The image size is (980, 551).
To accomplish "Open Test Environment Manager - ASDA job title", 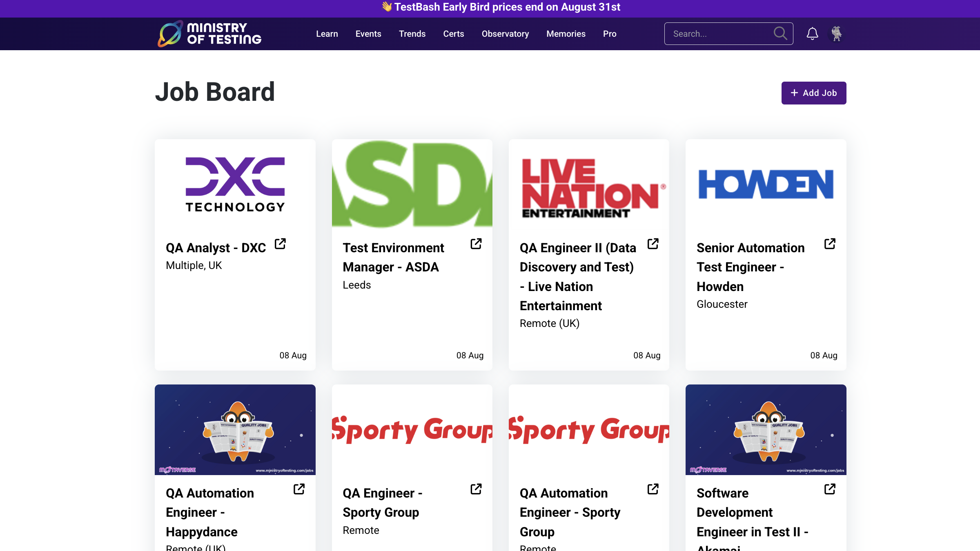I will point(393,257).
